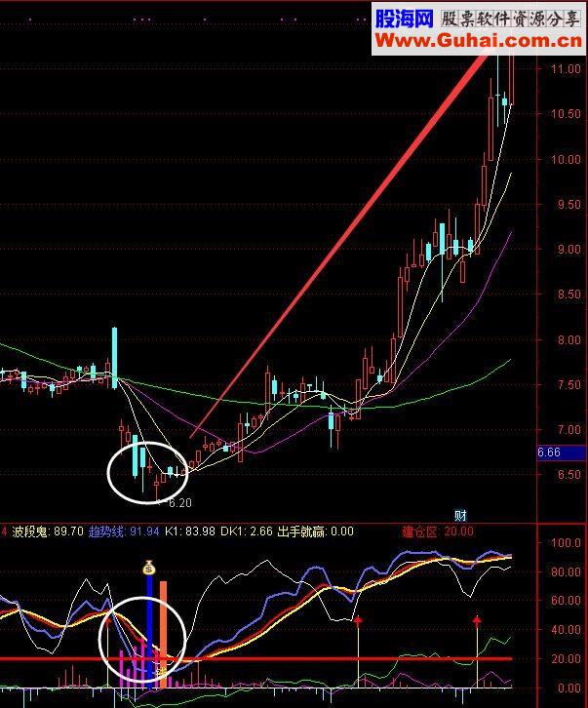588x708 pixels.
Task: Click the 出手就赢: 0.00 indicator label
Action: pyautogui.click(x=316, y=531)
